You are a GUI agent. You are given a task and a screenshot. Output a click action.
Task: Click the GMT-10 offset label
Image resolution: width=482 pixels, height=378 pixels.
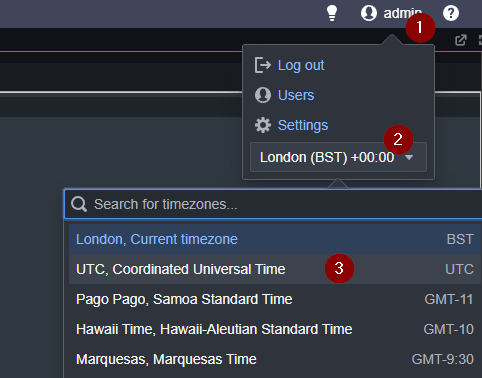[x=448, y=329]
